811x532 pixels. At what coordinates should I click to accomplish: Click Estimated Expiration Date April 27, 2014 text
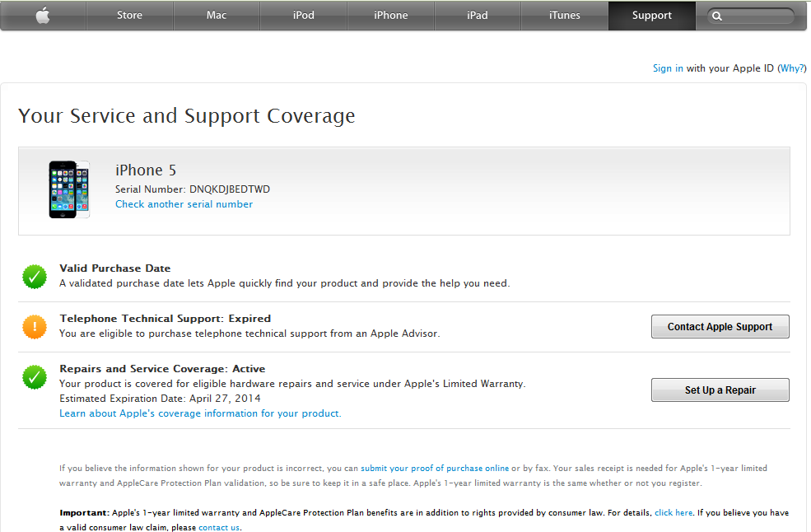pyautogui.click(x=160, y=399)
